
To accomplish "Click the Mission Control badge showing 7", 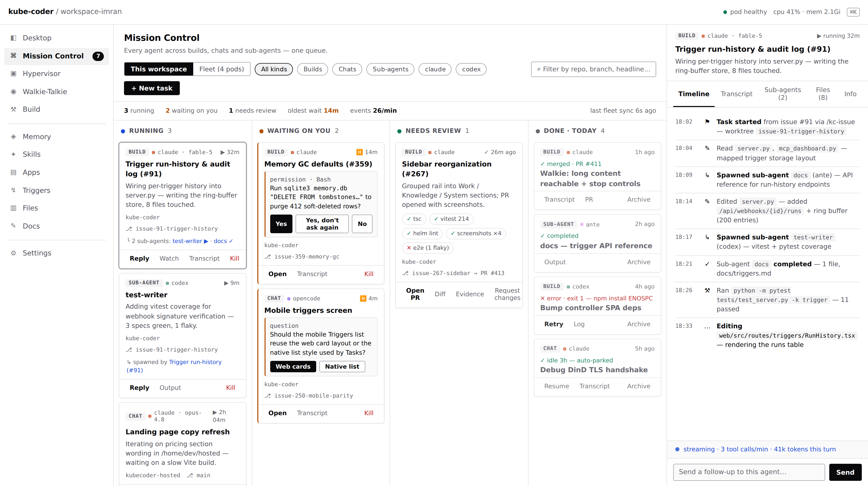I will 98,56.
